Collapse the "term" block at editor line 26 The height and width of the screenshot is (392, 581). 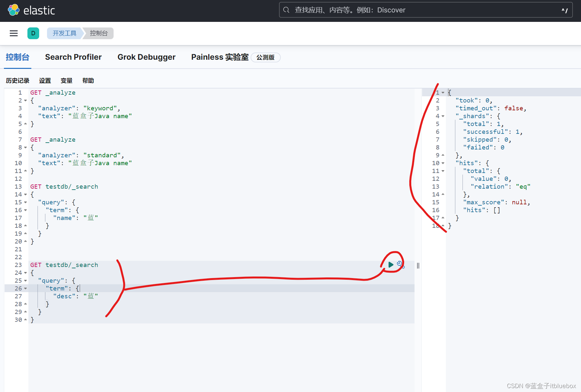coord(25,289)
